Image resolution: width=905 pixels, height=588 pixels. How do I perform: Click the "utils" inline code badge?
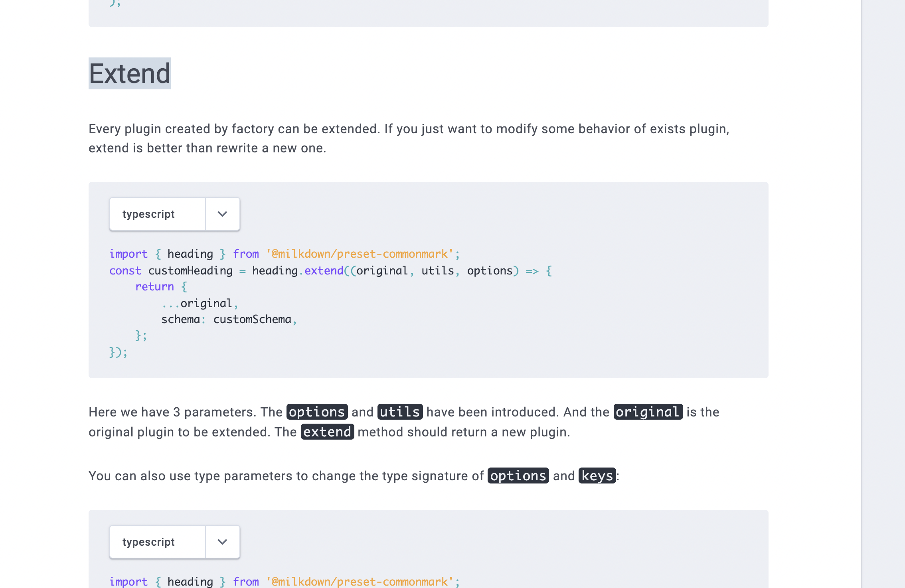[x=399, y=412]
